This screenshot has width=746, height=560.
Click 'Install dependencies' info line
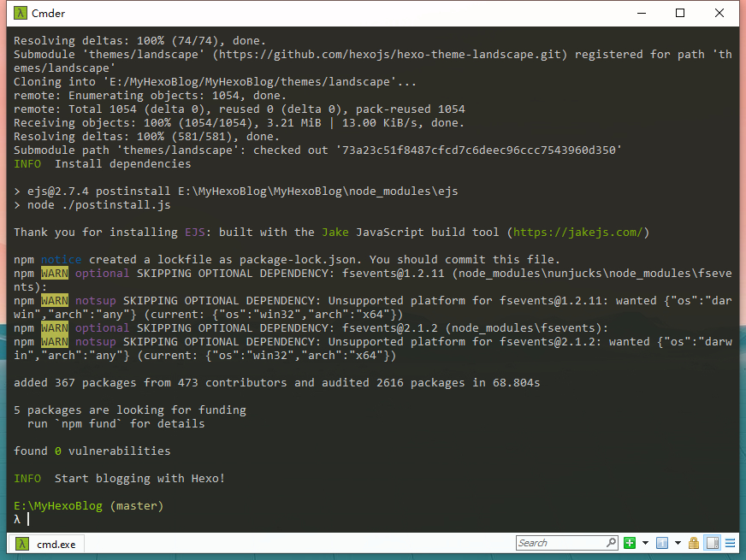coord(103,163)
